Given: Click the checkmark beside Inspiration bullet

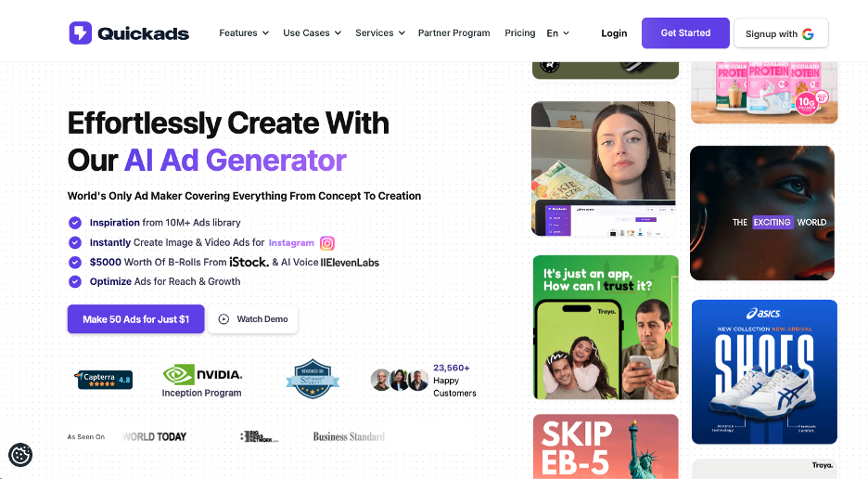Looking at the screenshot, I should 75,222.
